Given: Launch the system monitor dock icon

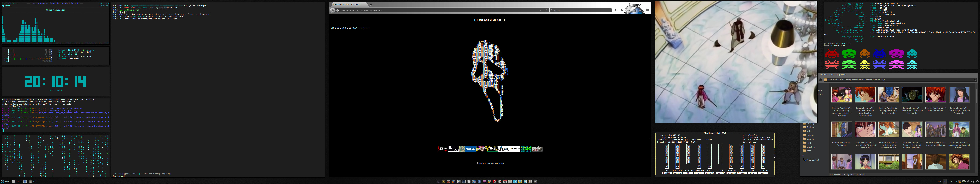Looking at the screenshot, I should pos(444,181).
